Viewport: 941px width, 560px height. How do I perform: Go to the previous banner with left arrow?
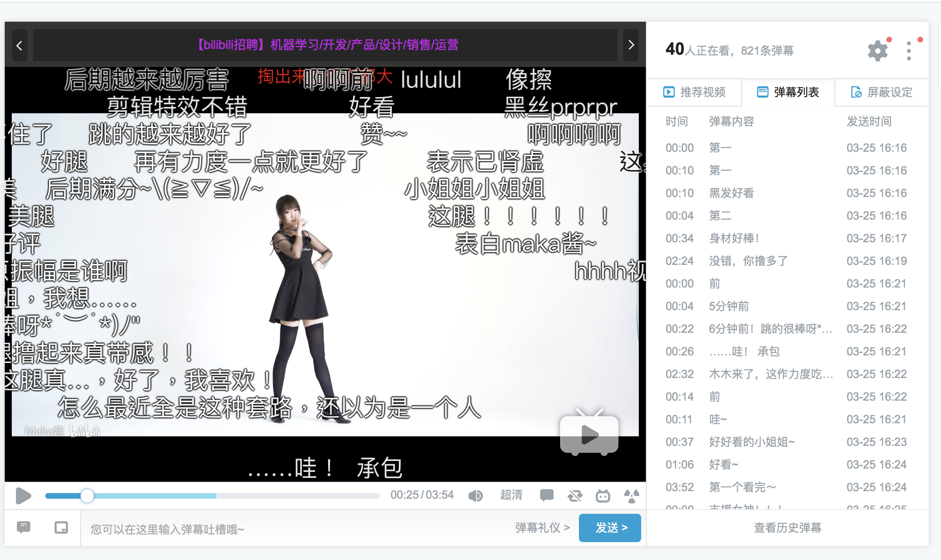(x=19, y=45)
